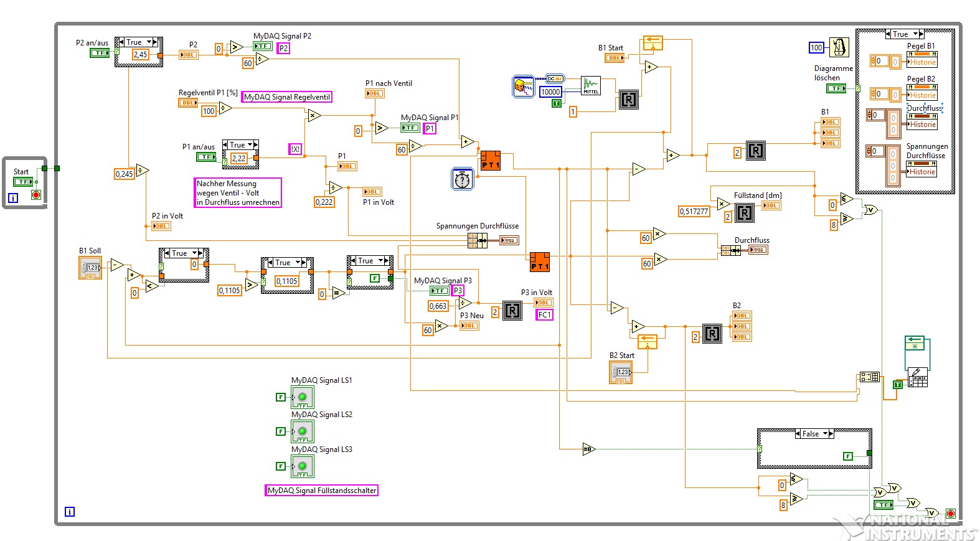This screenshot has height=541, width=980.
Task: Toggle the Diagramme löschen boolean terminal
Action: pos(836,88)
